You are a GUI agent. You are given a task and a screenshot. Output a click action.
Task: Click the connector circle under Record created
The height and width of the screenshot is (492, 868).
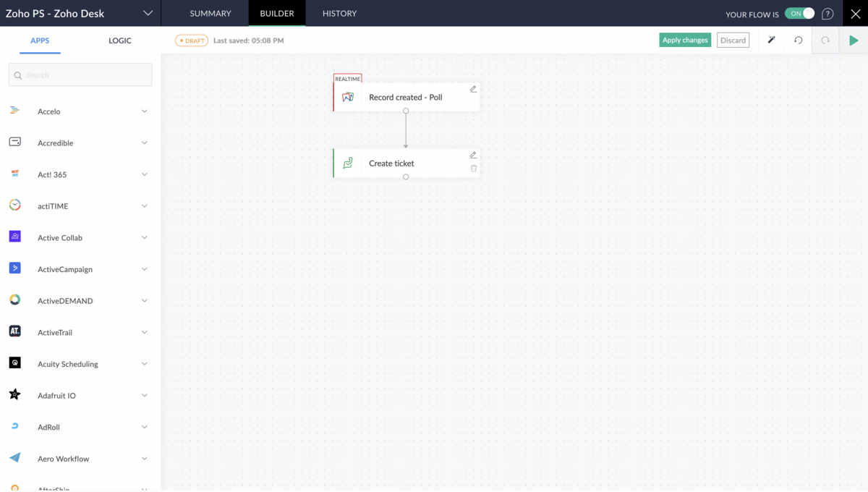(406, 111)
